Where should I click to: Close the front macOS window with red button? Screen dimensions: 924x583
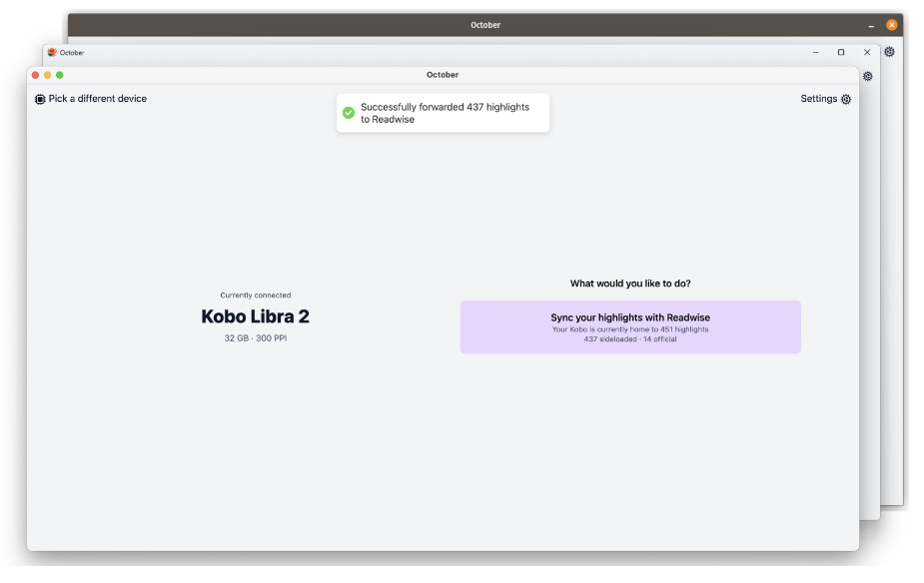(x=36, y=76)
